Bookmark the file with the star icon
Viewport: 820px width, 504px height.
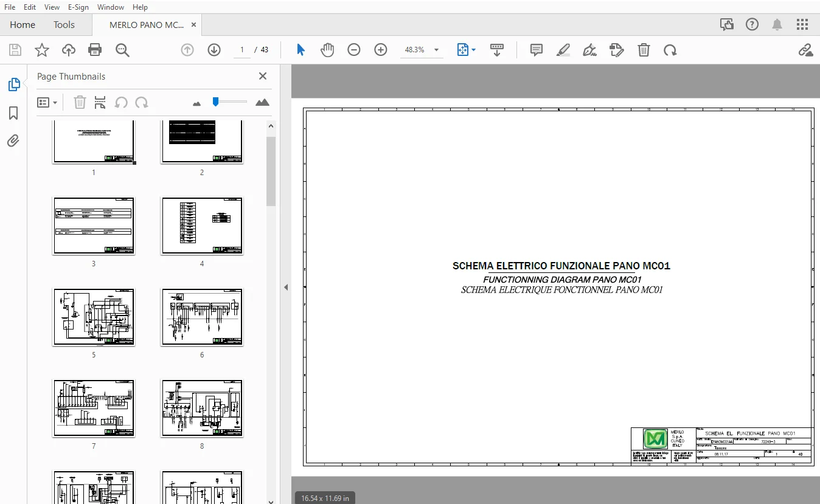coord(42,50)
